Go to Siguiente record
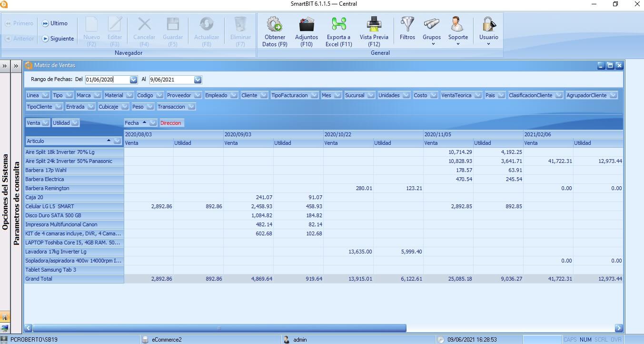 click(58, 39)
